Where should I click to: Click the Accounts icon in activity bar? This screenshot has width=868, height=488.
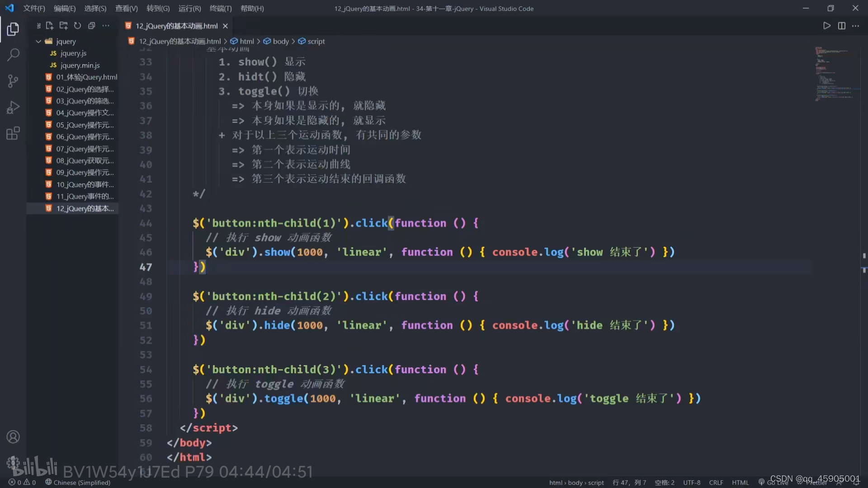point(13,437)
